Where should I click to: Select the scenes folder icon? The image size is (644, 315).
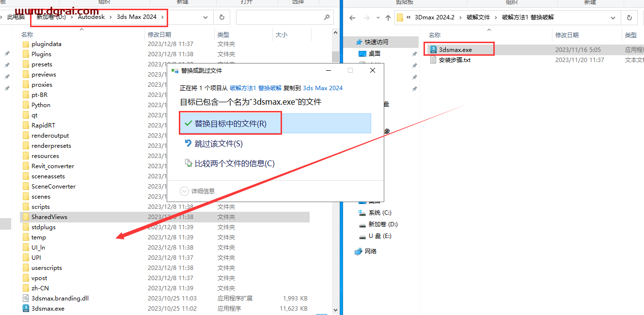pos(26,196)
